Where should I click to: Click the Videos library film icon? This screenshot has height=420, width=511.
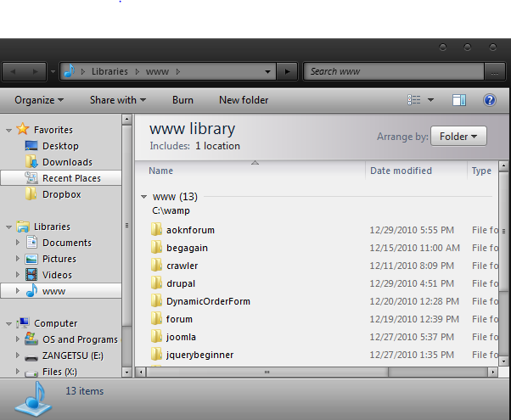[31, 275]
